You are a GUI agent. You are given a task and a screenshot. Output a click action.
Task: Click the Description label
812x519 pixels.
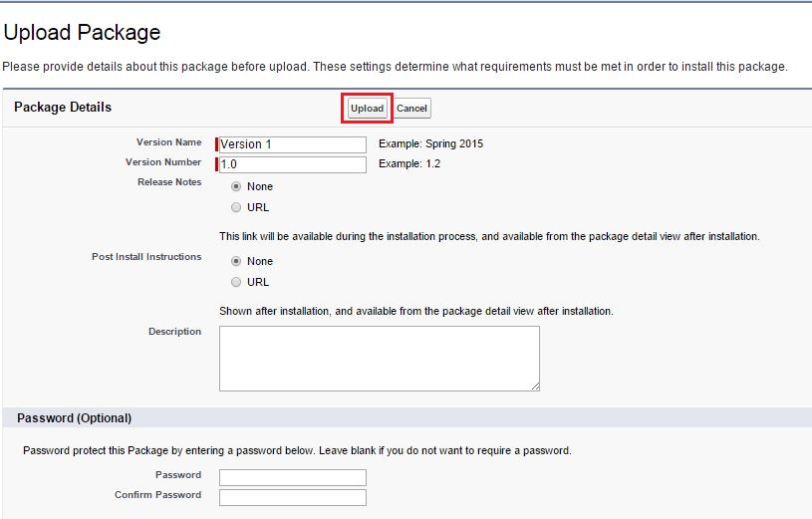[174, 332]
